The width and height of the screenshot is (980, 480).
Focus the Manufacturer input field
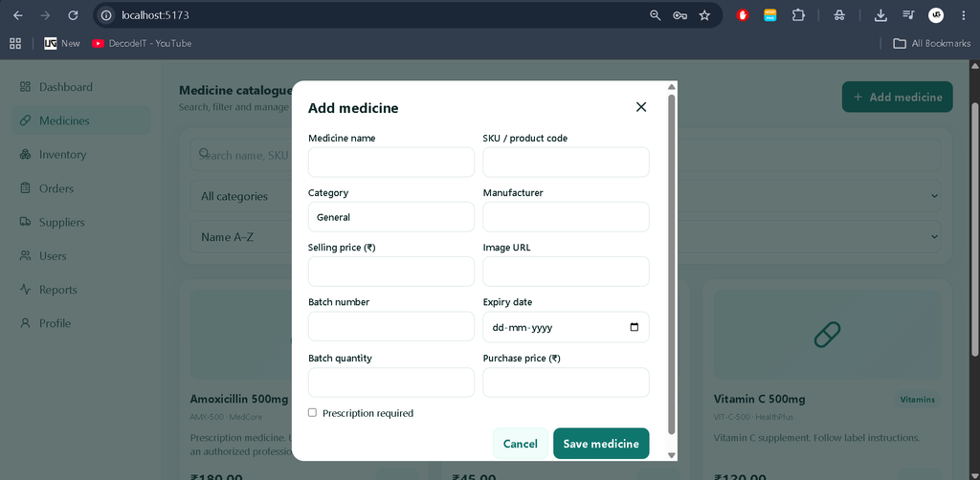pyautogui.click(x=566, y=217)
